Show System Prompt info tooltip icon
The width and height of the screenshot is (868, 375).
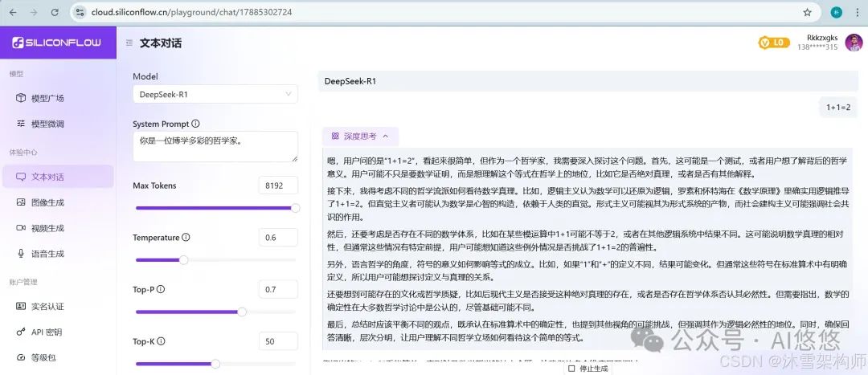click(195, 124)
